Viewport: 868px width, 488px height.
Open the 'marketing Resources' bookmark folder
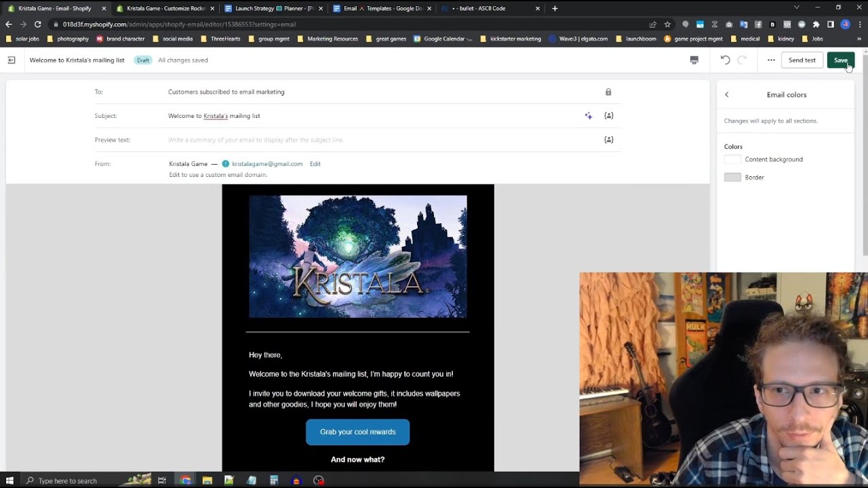click(328, 39)
